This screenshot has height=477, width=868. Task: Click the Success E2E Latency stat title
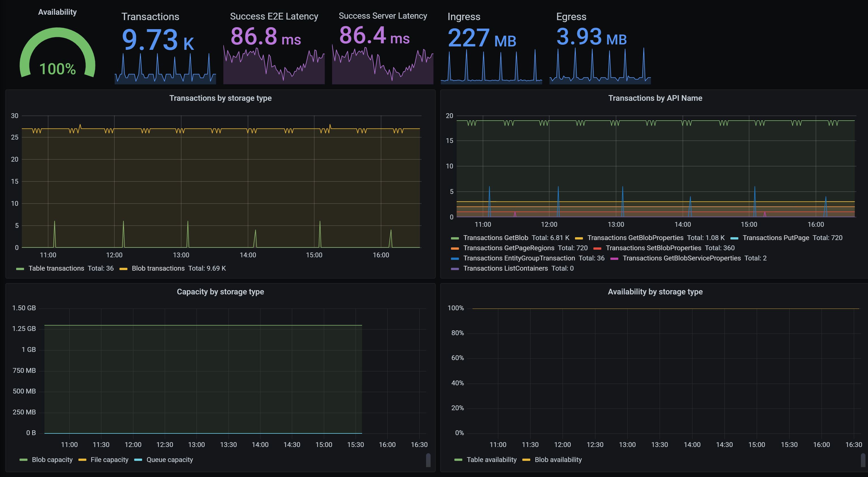tap(274, 16)
